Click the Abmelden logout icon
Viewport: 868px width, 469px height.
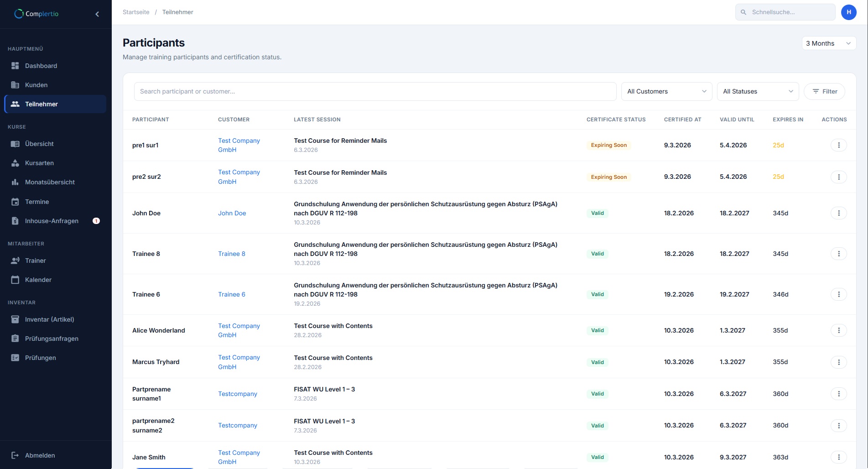pyautogui.click(x=15, y=455)
